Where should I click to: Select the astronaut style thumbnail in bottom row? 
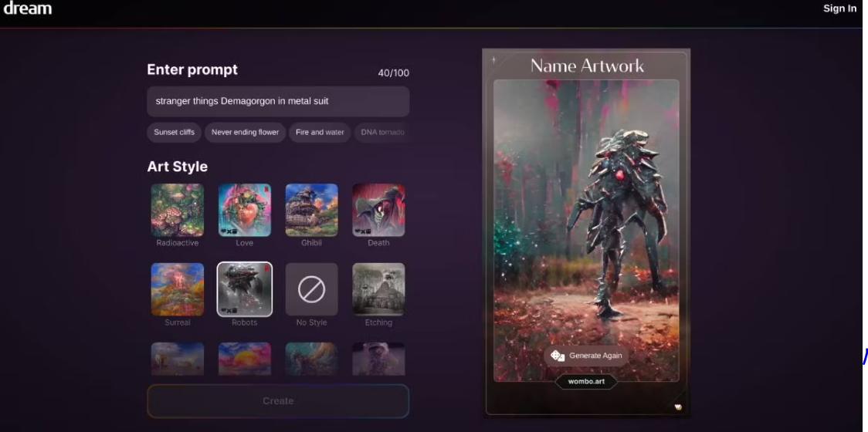pyautogui.click(x=378, y=359)
